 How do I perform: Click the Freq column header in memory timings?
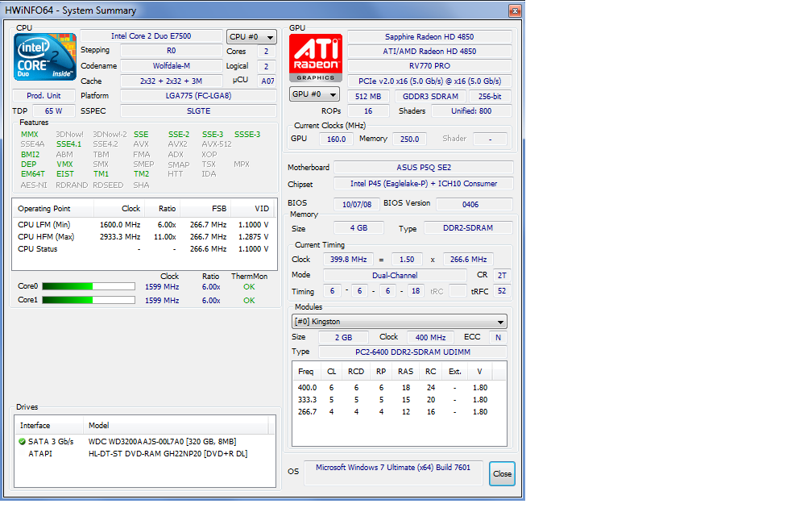(x=305, y=372)
